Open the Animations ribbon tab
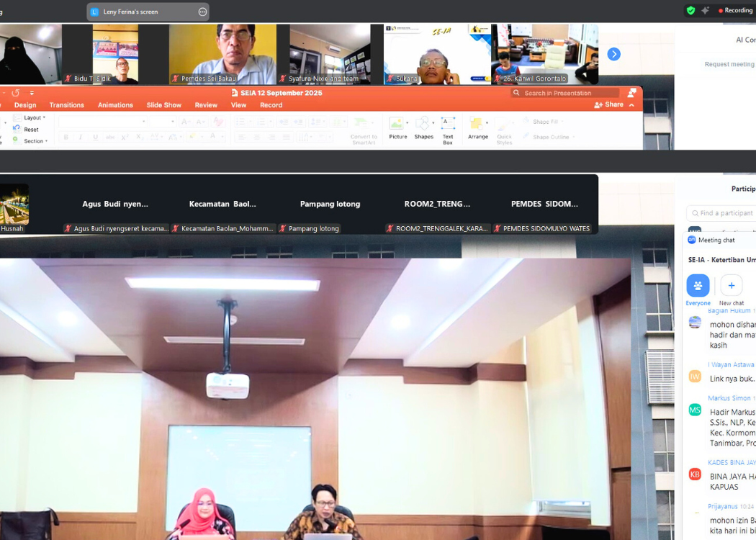Image resolution: width=756 pixels, height=540 pixels. (x=115, y=105)
